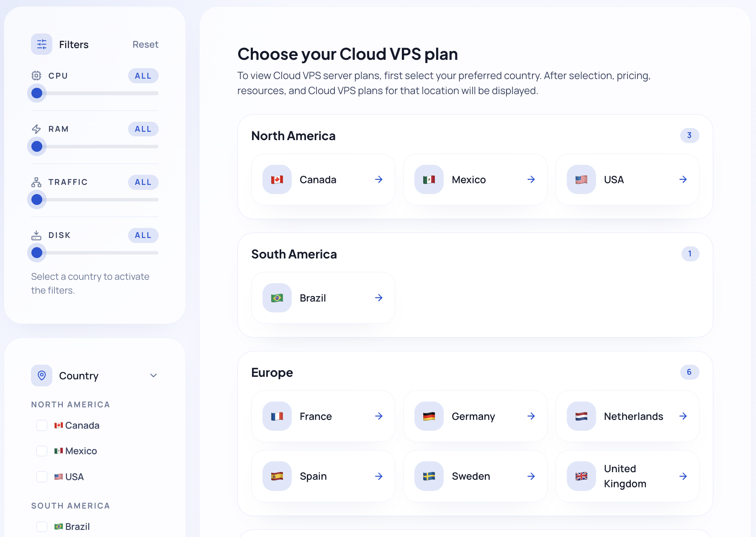This screenshot has width=756, height=537.
Task: Click the Disk download icon
Action: [36, 235]
